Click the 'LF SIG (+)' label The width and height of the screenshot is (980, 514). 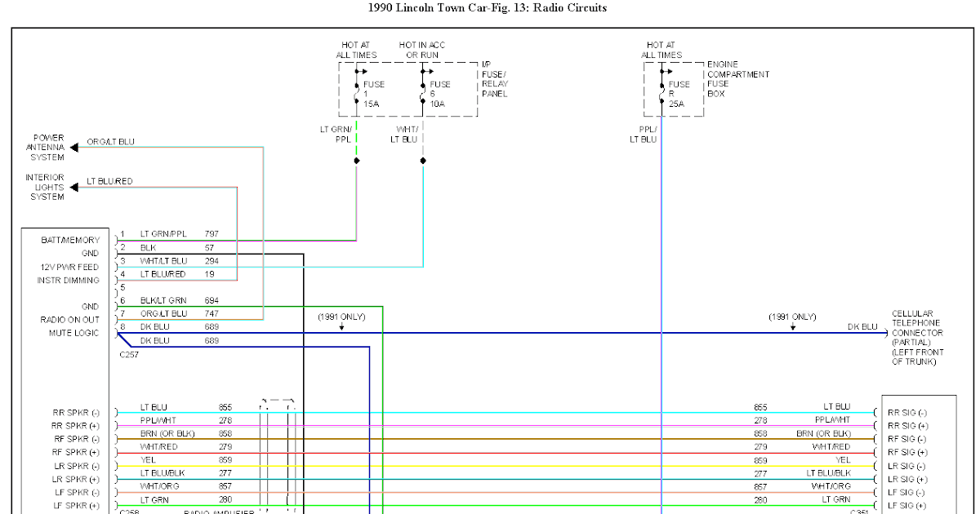click(908, 505)
